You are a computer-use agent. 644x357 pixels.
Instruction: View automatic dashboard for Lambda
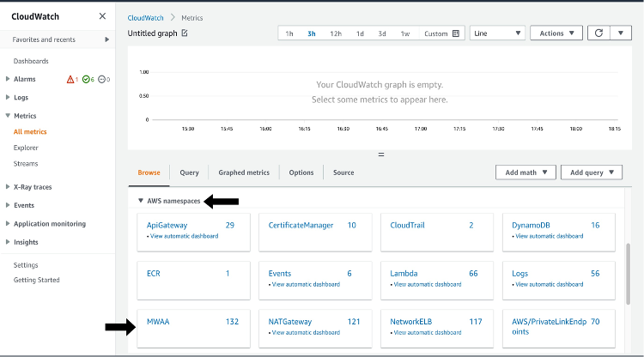pyautogui.click(x=427, y=284)
